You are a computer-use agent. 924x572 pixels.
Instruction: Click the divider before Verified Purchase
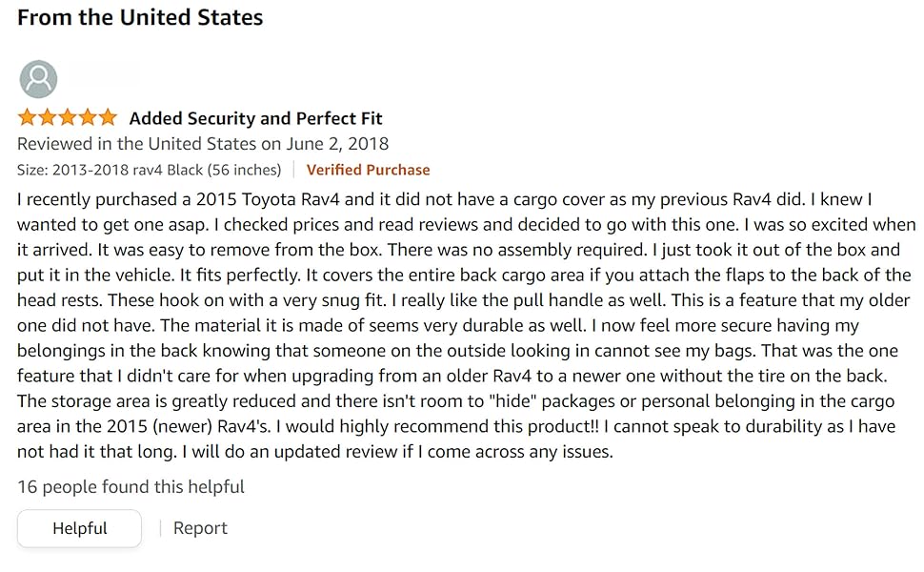293,170
